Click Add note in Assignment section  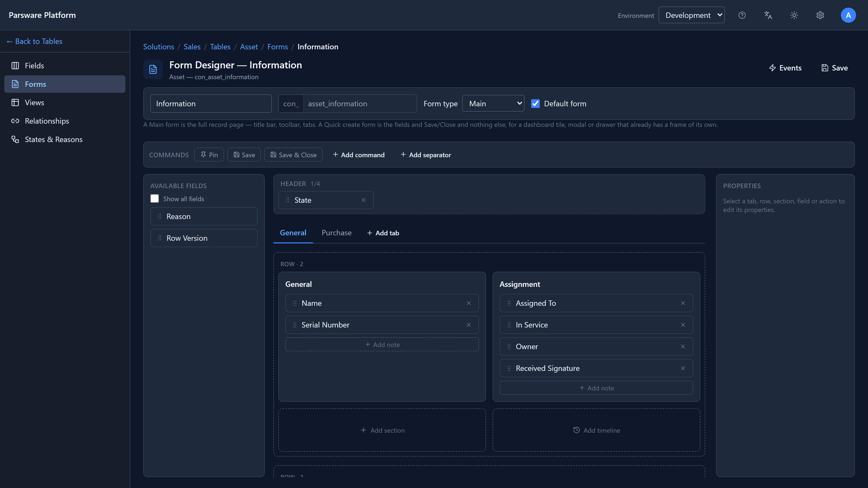596,388
